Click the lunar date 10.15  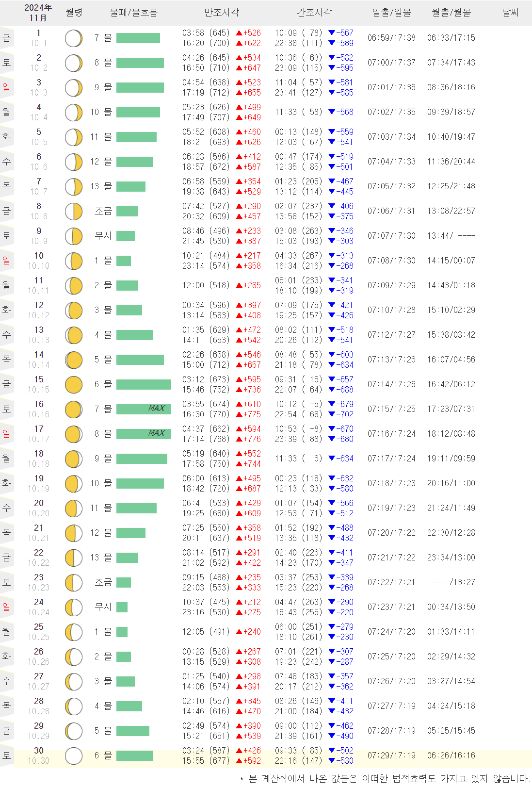[x=39, y=390]
